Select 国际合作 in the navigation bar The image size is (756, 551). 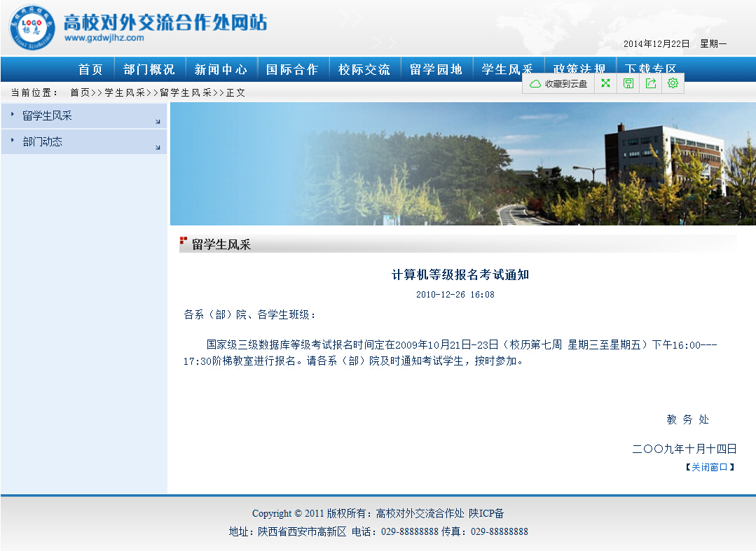coord(292,70)
